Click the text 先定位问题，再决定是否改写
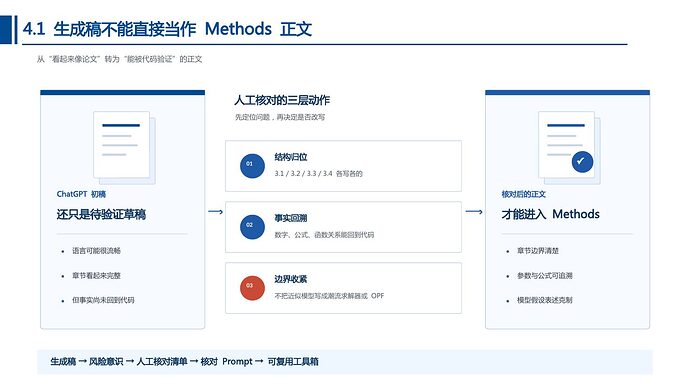690x388 pixels. 280,117
